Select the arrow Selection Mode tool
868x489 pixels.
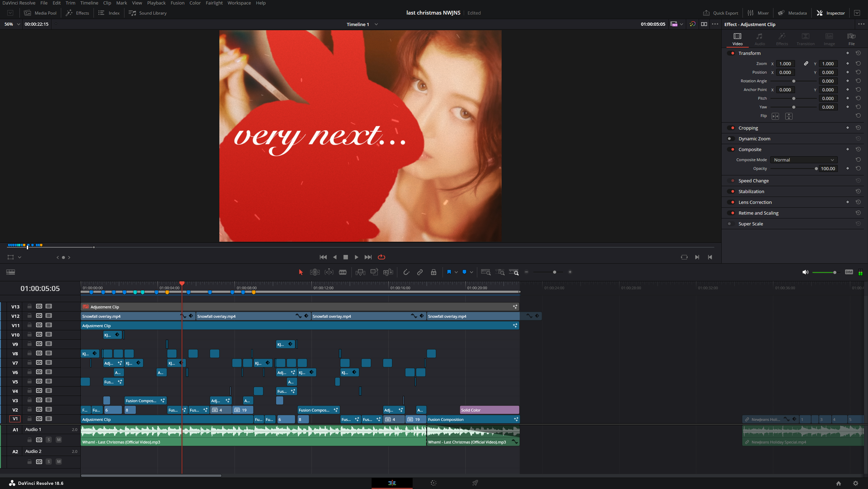pos(301,272)
